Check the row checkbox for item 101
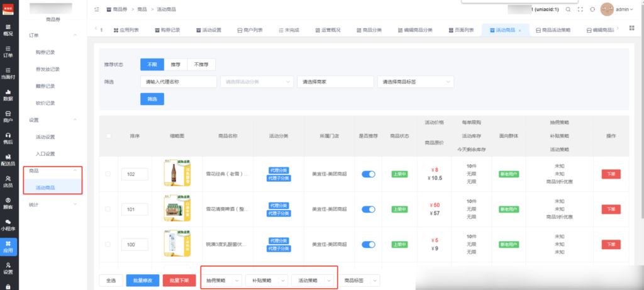644x290 pixels. pos(108,209)
